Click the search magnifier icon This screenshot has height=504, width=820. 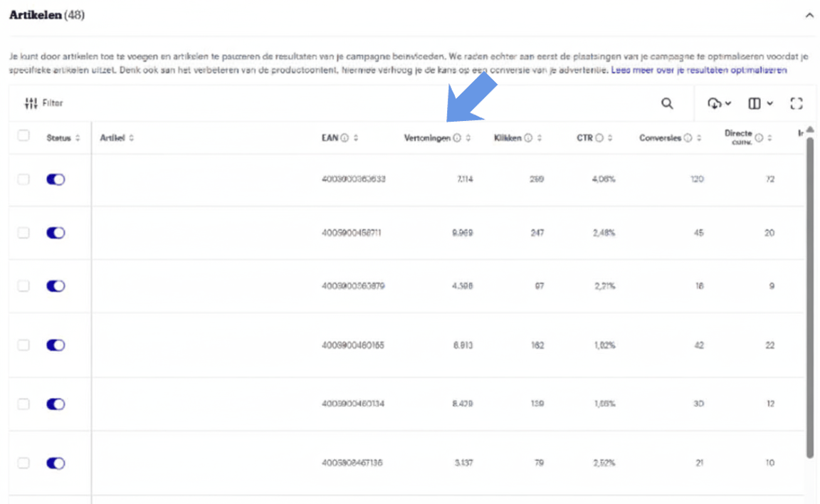click(667, 103)
